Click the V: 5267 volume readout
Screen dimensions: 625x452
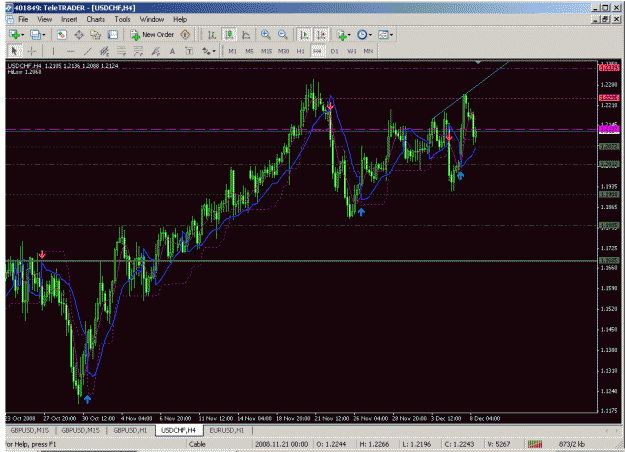tap(499, 444)
